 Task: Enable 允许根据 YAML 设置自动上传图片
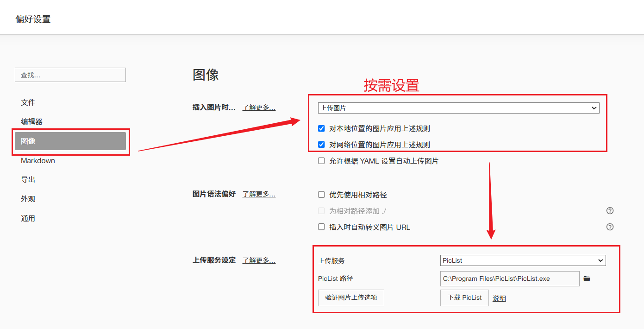click(321, 161)
